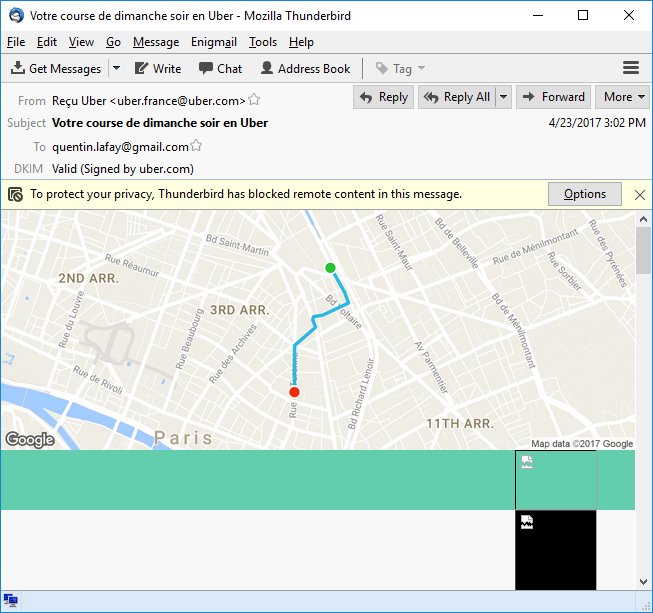Reply to the Uber message
Viewport: 653px width, 613px height.
(x=384, y=97)
